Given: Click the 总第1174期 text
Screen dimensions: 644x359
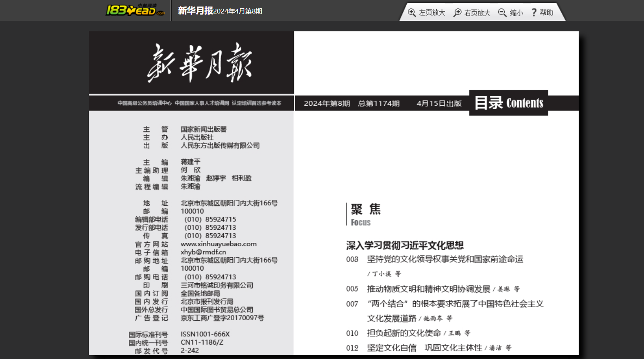Looking at the screenshot, I should [379, 104].
